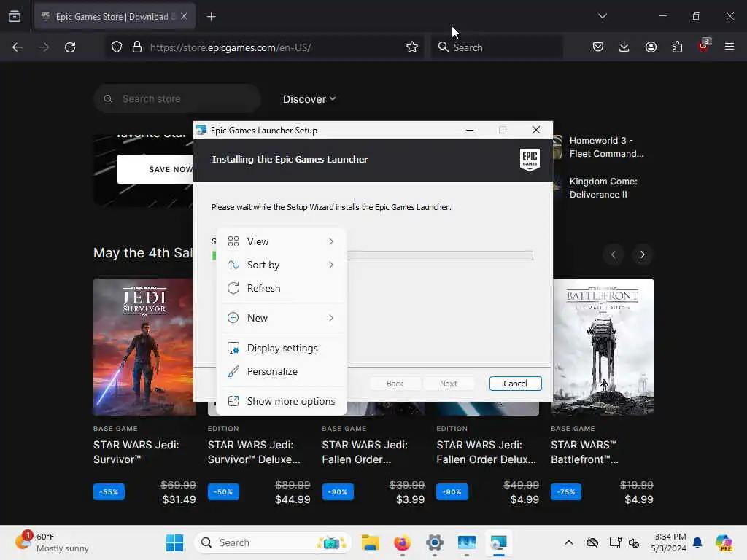This screenshot has height=560, width=747.
Task: Open Homeworld 3 - Fleet Command listing
Action: pyautogui.click(x=606, y=147)
